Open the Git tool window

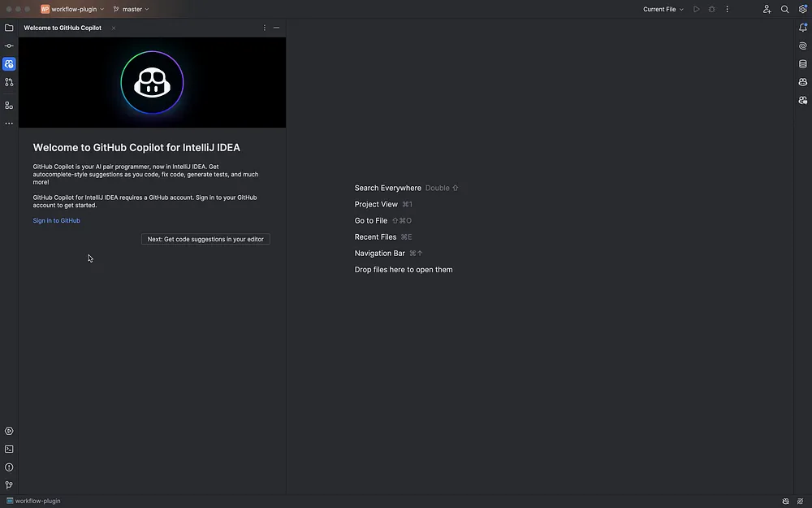(x=9, y=485)
